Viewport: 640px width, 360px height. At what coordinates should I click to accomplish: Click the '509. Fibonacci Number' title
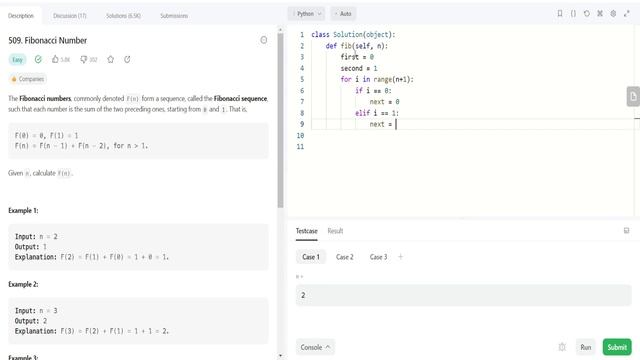pos(47,40)
